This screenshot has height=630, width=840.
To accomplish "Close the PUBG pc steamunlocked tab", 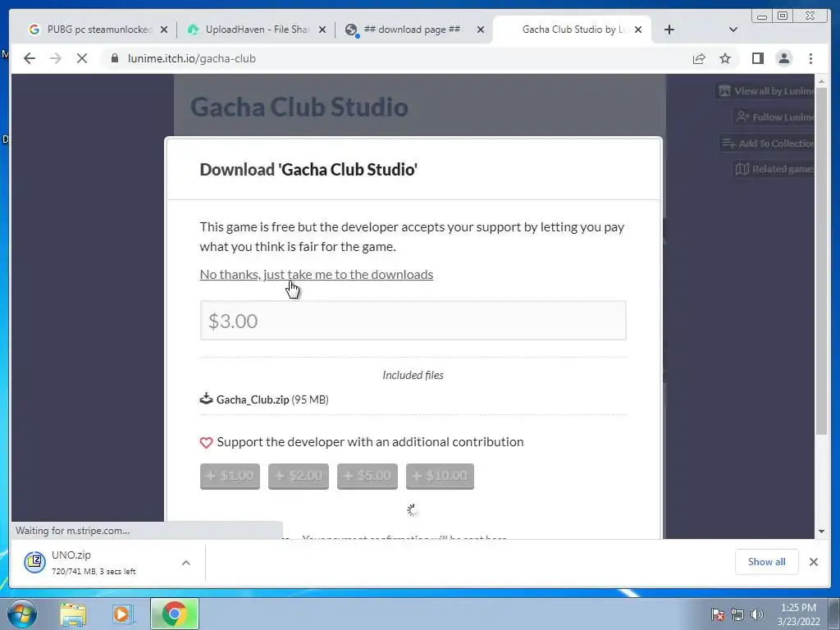I will pyautogui.click(x=164, y=30).
